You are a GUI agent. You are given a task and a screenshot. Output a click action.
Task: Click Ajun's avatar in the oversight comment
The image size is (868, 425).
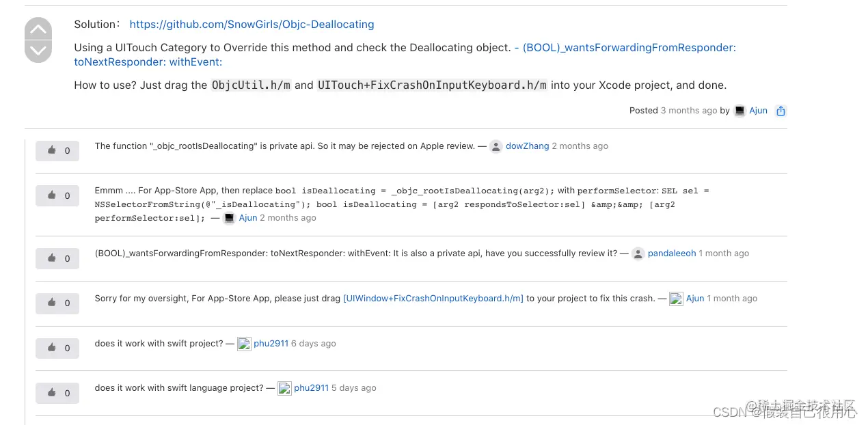[676, 299]
